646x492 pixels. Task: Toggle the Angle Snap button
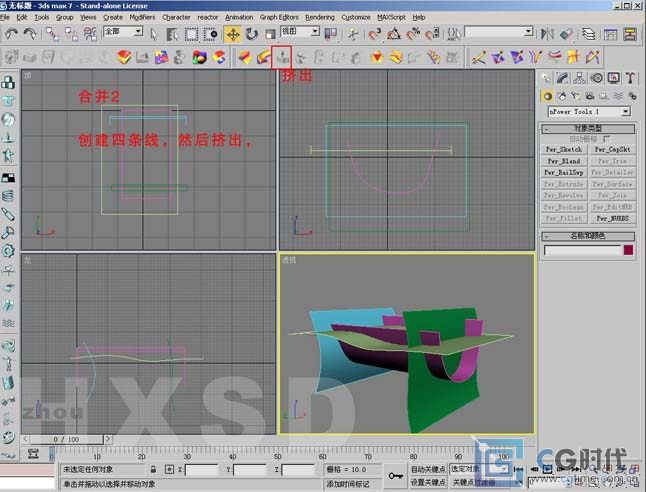click(394, 34)
